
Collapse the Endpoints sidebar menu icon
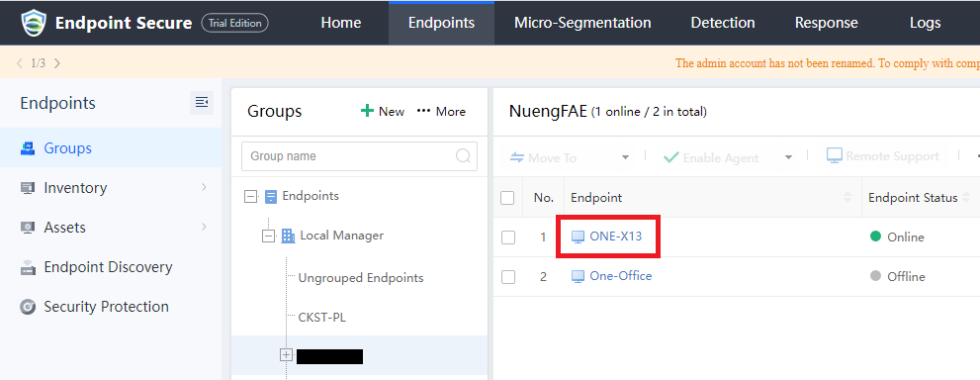pos(202,103)
